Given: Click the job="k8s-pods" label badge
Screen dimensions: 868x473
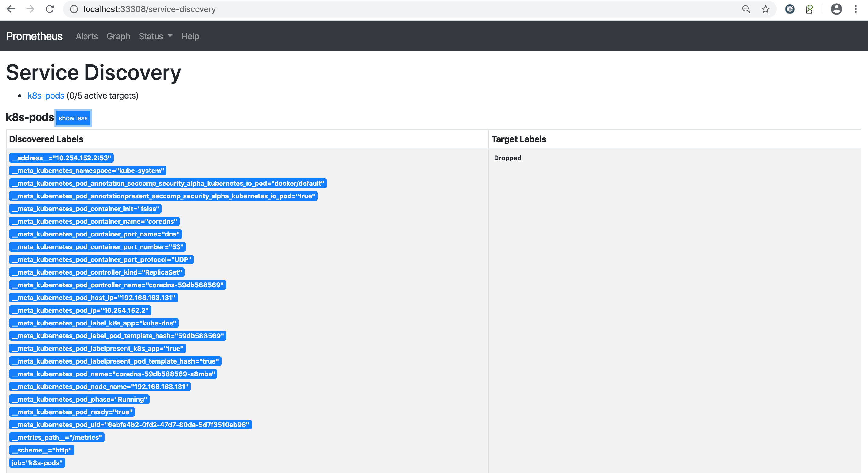Looking at the screenshot, I should click(37, 462).
